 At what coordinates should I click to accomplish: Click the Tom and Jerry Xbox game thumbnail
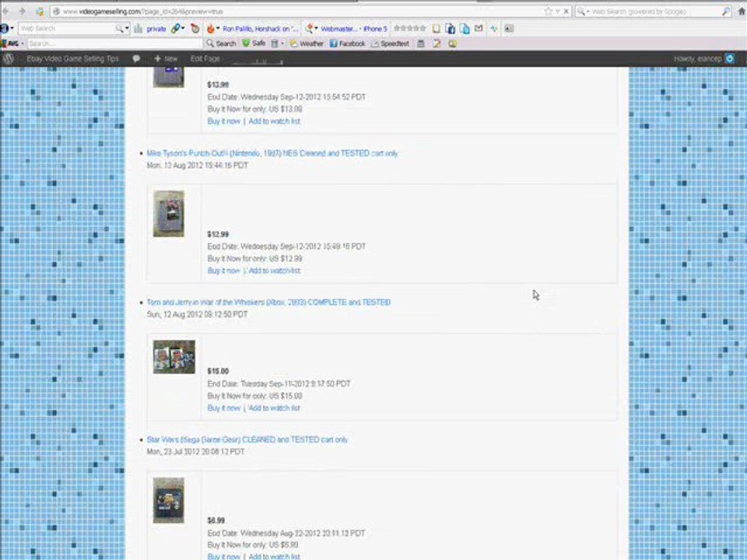(174, 357)
